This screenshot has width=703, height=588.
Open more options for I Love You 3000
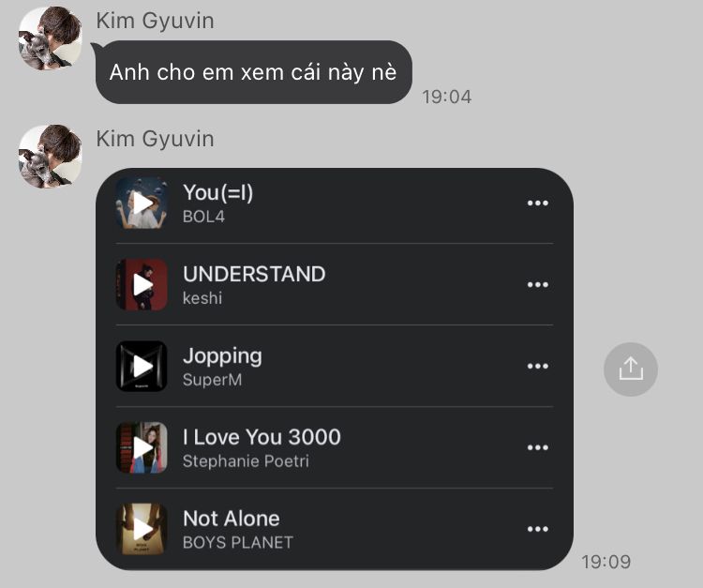coord(538,447)
